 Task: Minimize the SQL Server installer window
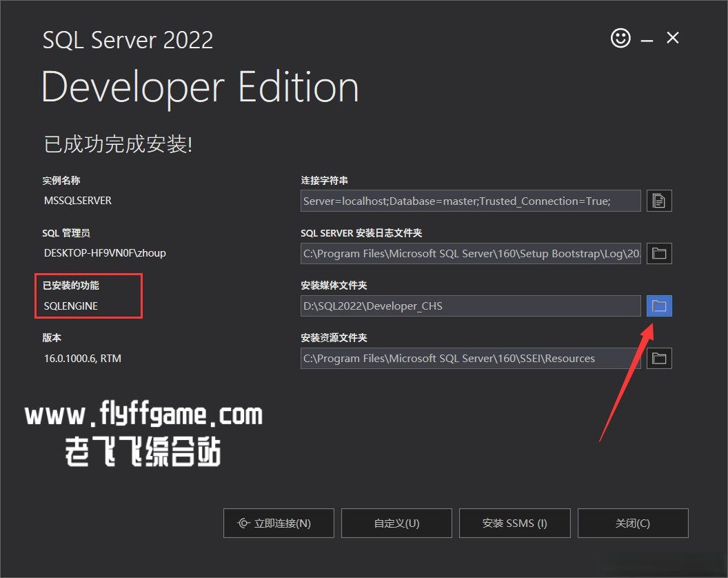click(647, 41)
